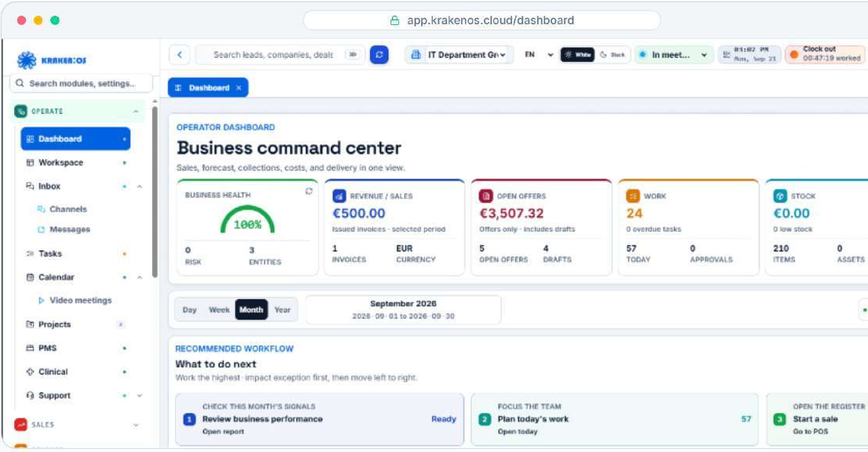Select the Month view option
Viewport: 868px width, 452px height.
pyautogui.click(x=252, y=309)
